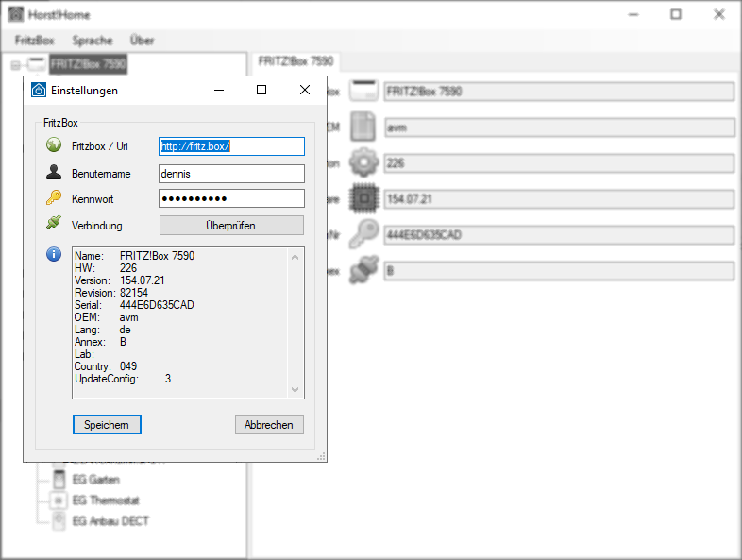Click the user silhouette icon beside Benutzername
This screenshot has height=560, width=742.
(x=54, y=172)
